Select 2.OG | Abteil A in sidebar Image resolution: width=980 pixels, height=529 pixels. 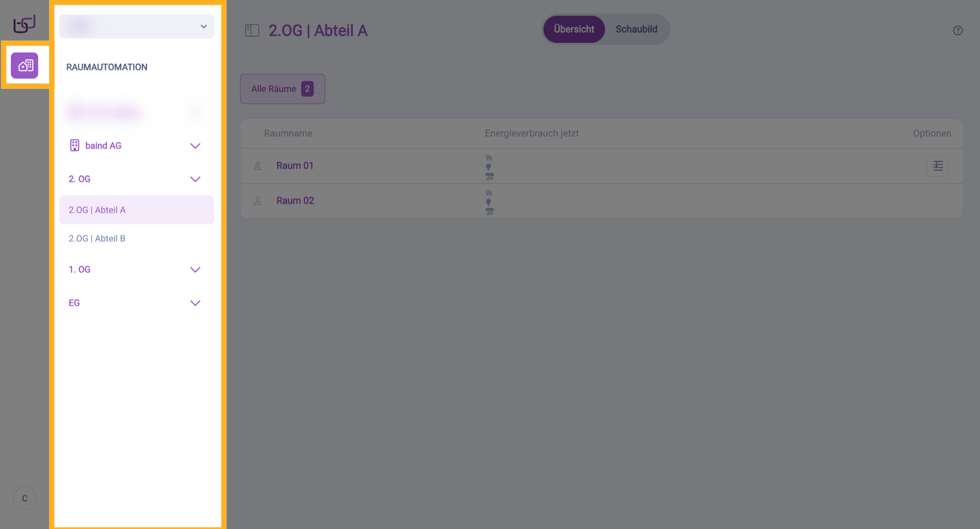pyautogui.click(x=97, y=210)
